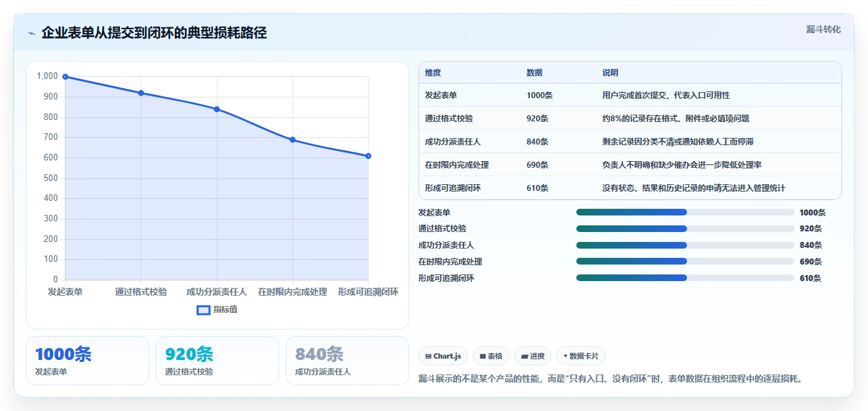Screen dimensions: 868x411
Task: Click the 漏斗转化 label in header
Action: 823,29
